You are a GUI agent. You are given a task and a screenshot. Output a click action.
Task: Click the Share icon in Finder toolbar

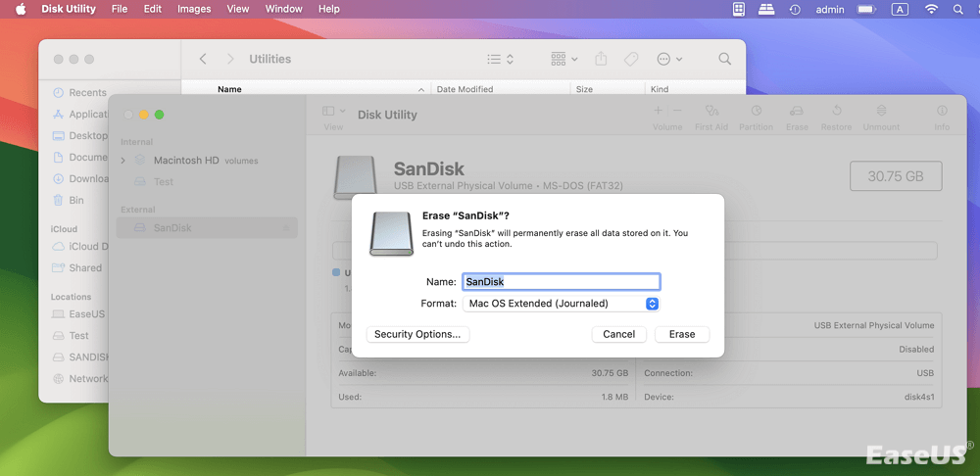[x=601, y=59]
